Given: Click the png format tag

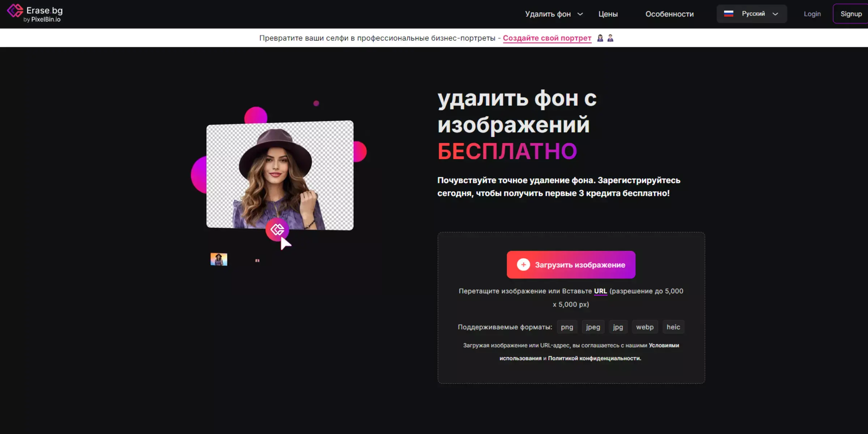Looking at the screenshot, I should tap(567, 327).
